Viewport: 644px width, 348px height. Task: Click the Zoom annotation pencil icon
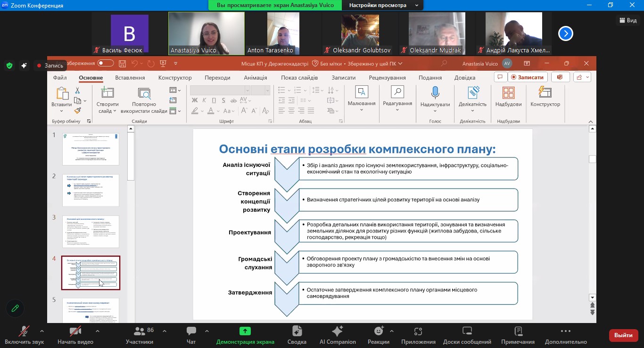click(x=15, y=308)
